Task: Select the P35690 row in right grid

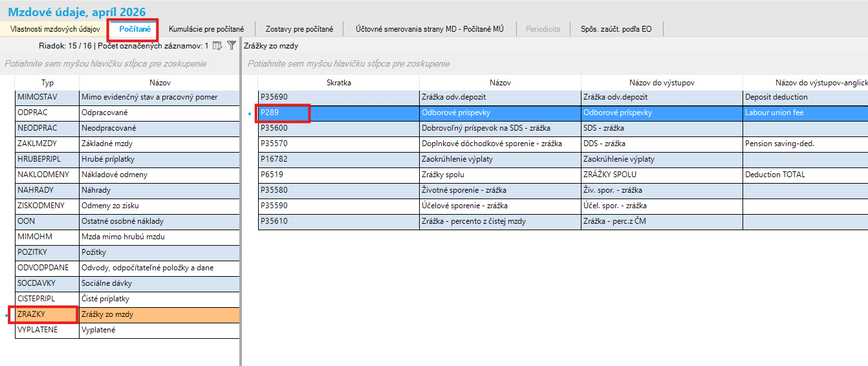Action: [x=563, y=98]
